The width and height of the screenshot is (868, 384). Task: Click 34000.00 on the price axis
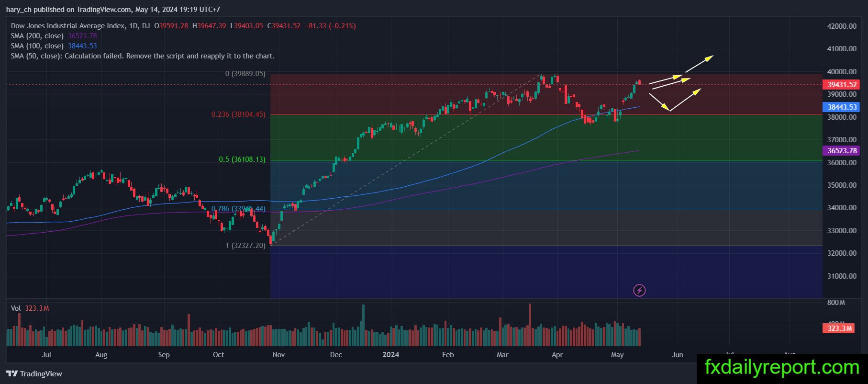tap(842, 207)
